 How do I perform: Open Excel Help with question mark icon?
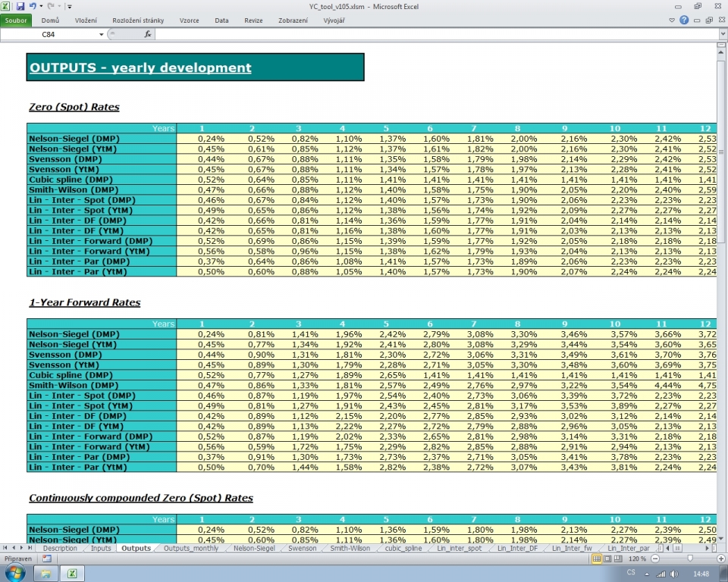coord(685,20)
